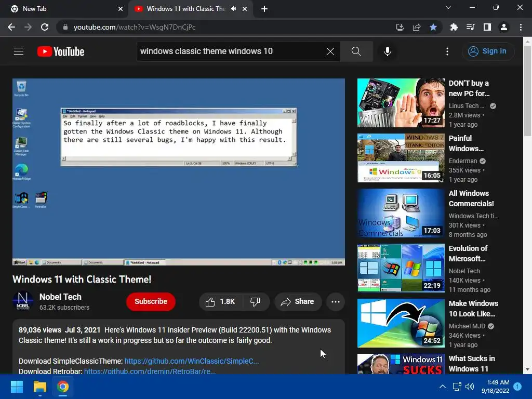Start voice search with microphone
Screen dimensions: 532x399
pos(387,51)
